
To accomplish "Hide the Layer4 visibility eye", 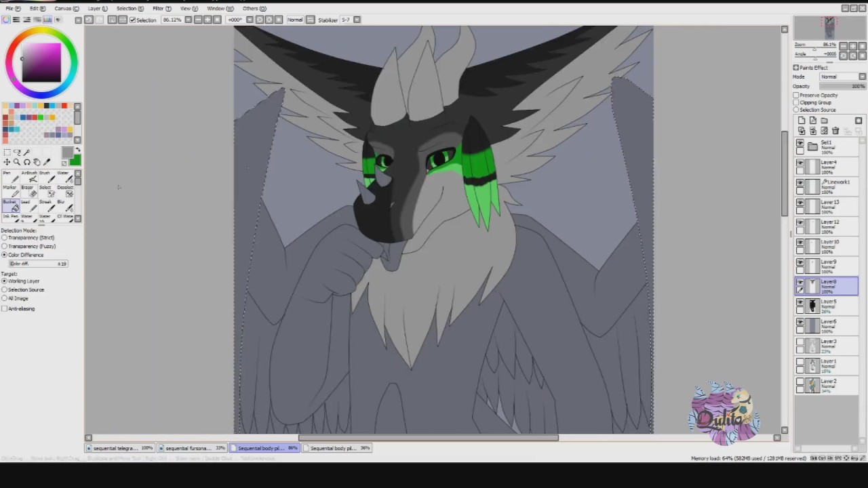I will pyautogui.click(x=800, y=163).
